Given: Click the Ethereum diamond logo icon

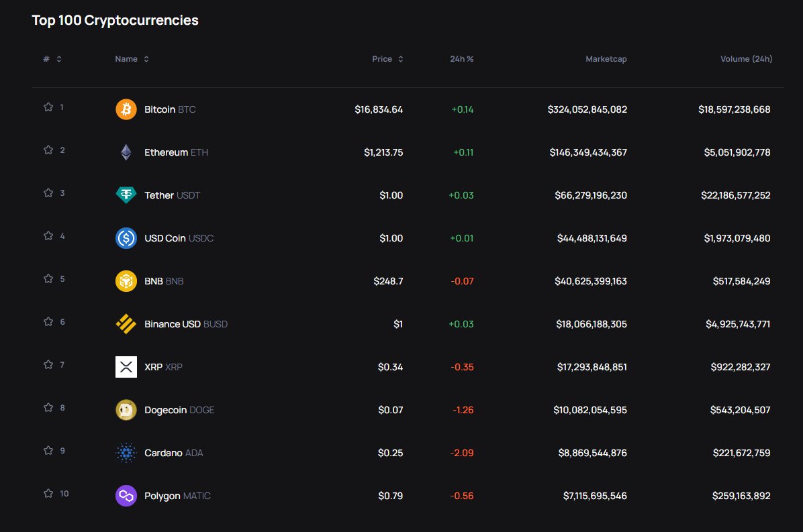Looking at the screenshot, I should click(126, 152).
